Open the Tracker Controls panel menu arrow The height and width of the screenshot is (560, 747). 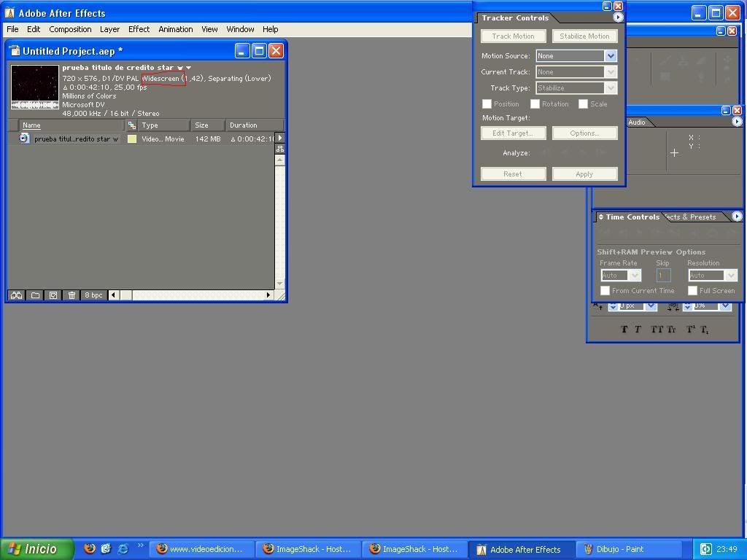click(x=617, y=17)
